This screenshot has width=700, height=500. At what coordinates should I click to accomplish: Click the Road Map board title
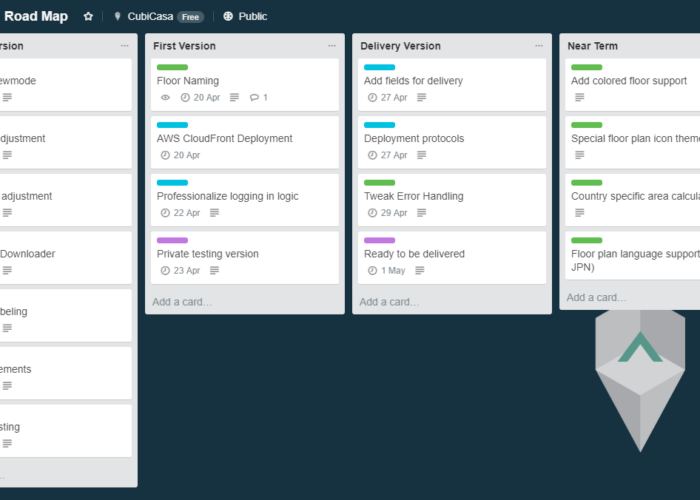pyautogui.click(x=36, y=16)
